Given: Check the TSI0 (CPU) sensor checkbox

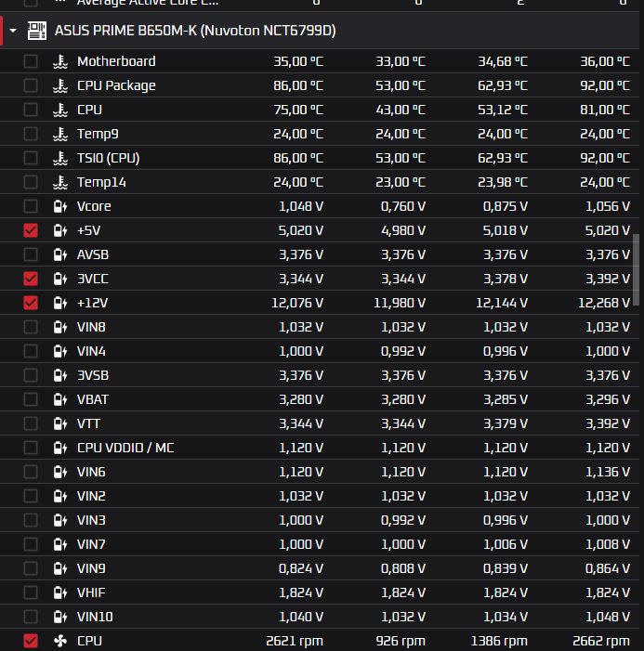Looking at the screenshot, I should pyautogui.click(x=31, y=158).
